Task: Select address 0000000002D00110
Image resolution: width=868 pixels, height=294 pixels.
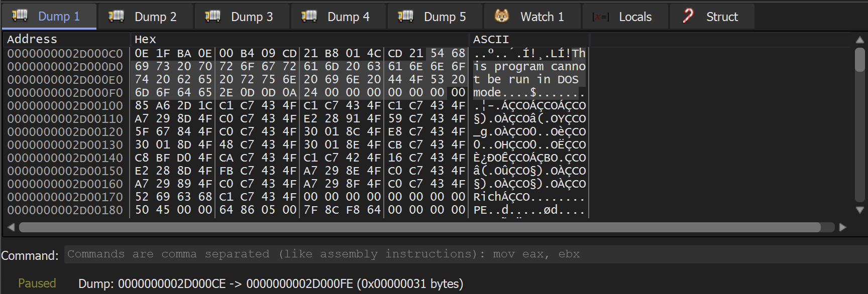Action: (65, 118)
